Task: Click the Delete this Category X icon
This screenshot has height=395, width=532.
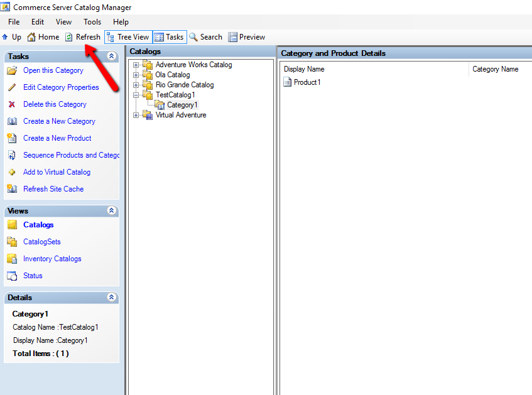Action: (12, 104)
